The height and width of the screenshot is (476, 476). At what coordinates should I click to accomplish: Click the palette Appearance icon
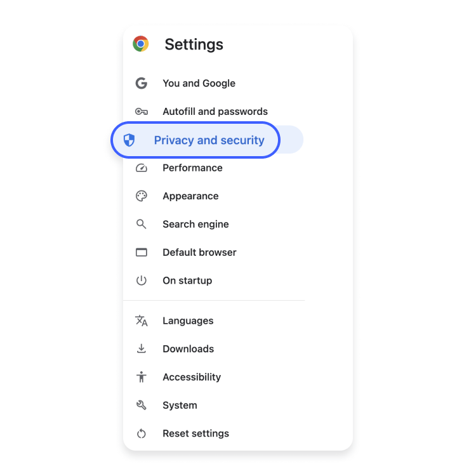tap(142, 196)
